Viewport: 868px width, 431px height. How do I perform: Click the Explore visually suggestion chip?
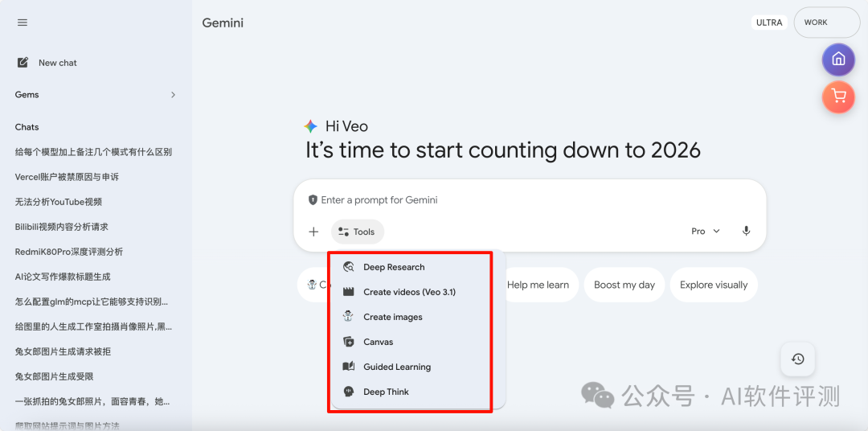coord(714,285)
